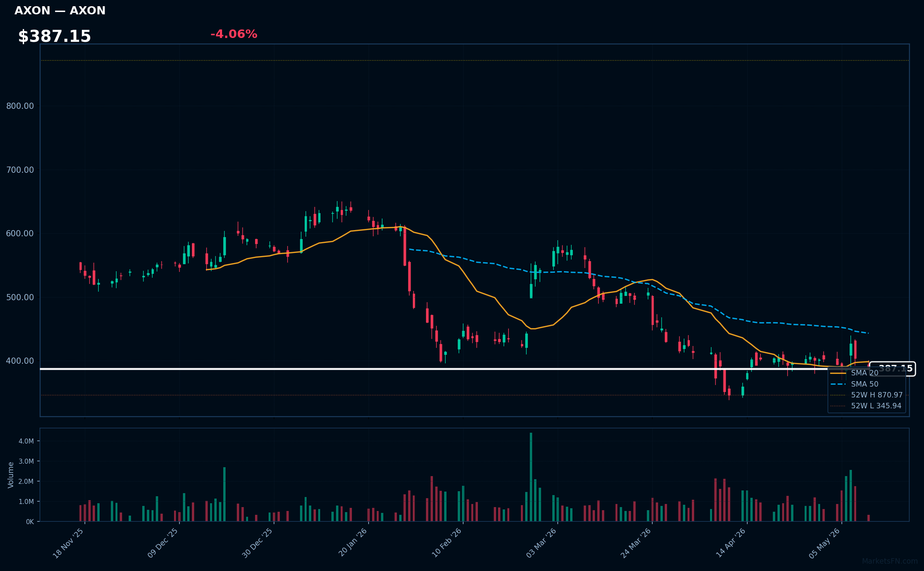Click the 4.0M volume axis label
924x571 pixels.
click(26, 441)
